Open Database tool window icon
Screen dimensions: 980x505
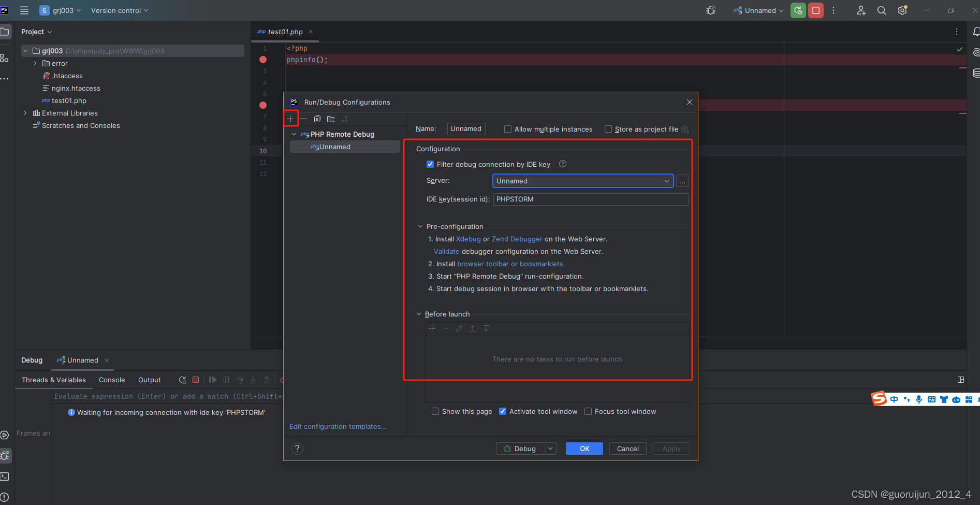click(x=976, y=73)
